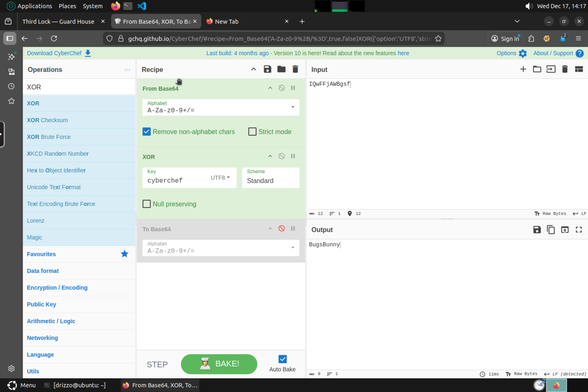This screenshot has width=588, height=392.
Task: Click Download CyberChef link
Action: click(x=54, y=53)
